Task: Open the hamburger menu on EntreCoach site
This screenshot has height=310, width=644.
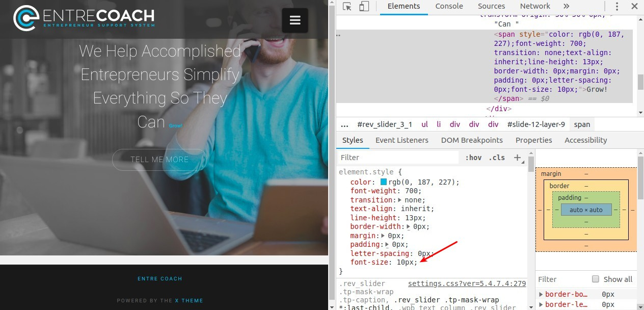Action: point(295,20)
